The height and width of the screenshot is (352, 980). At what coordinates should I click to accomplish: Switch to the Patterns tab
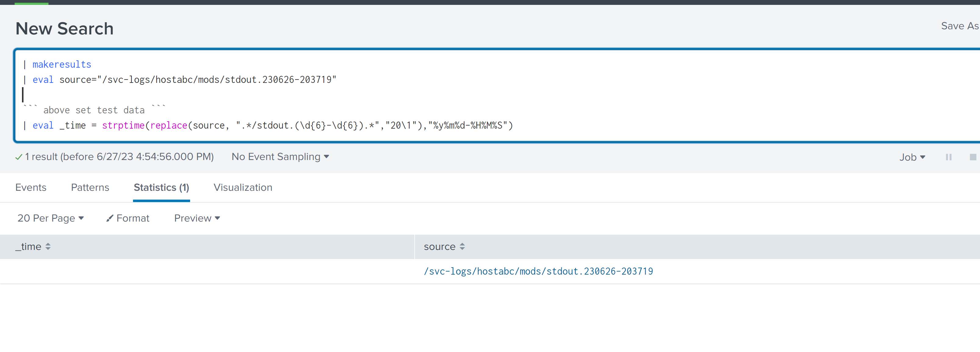(90, 187)
